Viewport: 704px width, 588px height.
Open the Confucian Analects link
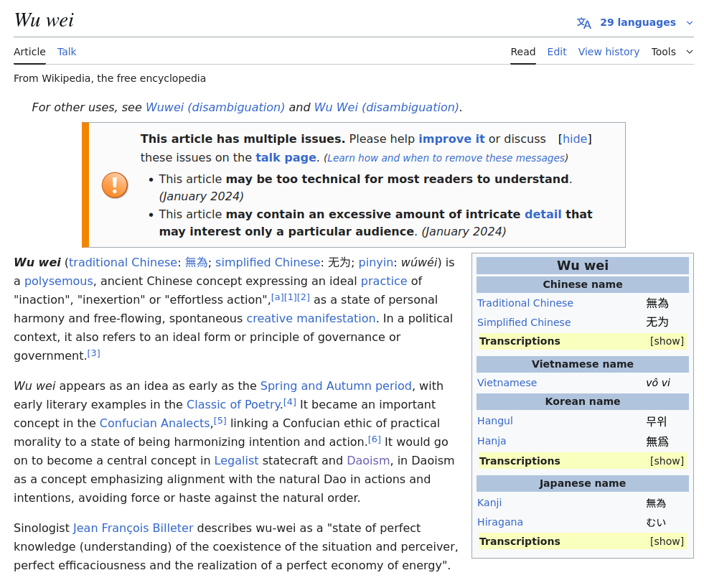point(154,423)
